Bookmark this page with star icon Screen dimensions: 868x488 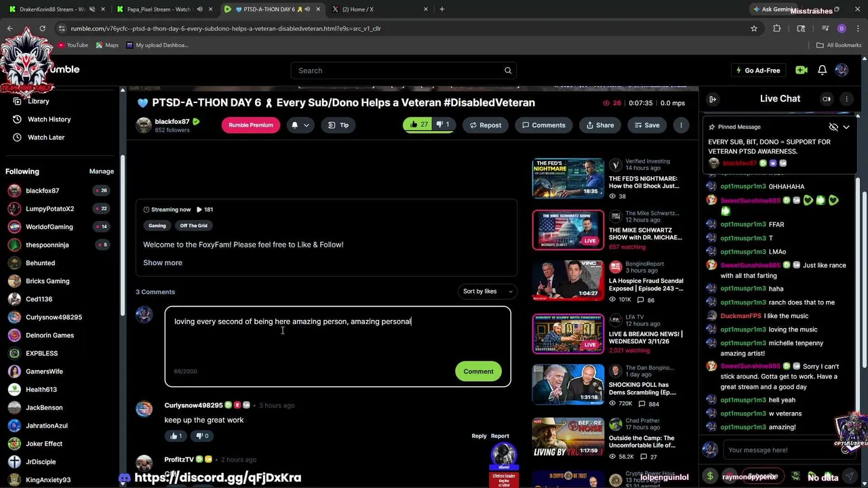pyautogui.click(x=753, y=28)
